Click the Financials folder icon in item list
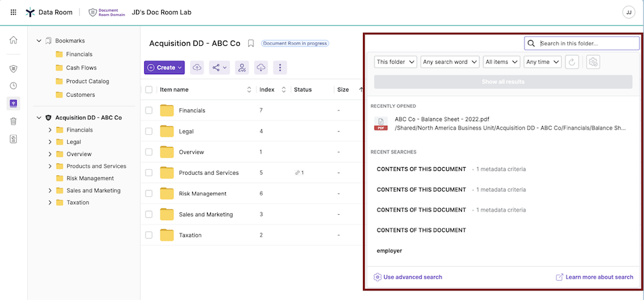Screen dimensions: 644x300 click(167, 110)
